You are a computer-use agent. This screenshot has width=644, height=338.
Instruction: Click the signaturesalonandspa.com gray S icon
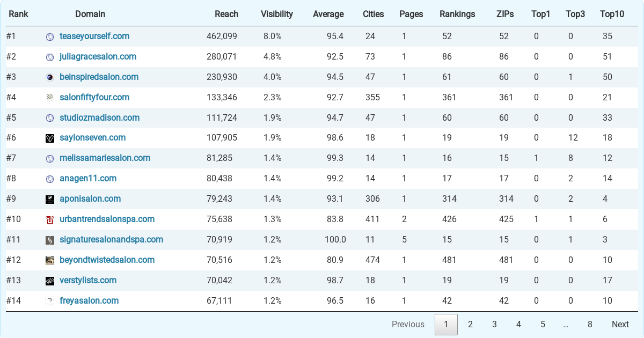click(x=50, y=240)
